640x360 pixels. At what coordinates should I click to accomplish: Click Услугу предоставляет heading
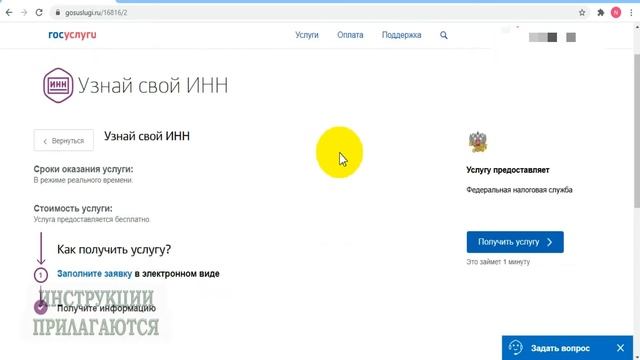(508, 170)
